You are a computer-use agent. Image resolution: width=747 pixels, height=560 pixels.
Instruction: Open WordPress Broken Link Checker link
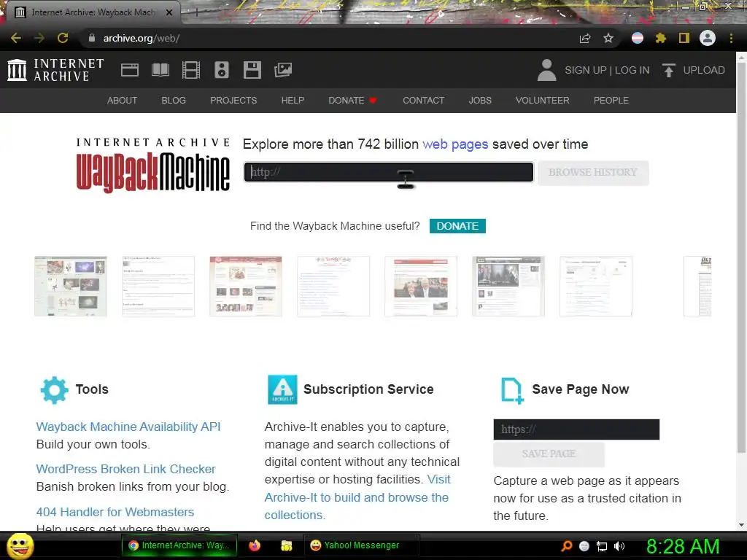(x=125, y=469)
